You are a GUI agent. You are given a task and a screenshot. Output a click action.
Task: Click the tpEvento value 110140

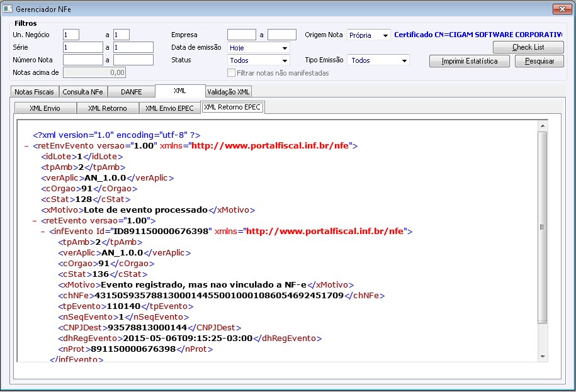[x=124, y=306]
